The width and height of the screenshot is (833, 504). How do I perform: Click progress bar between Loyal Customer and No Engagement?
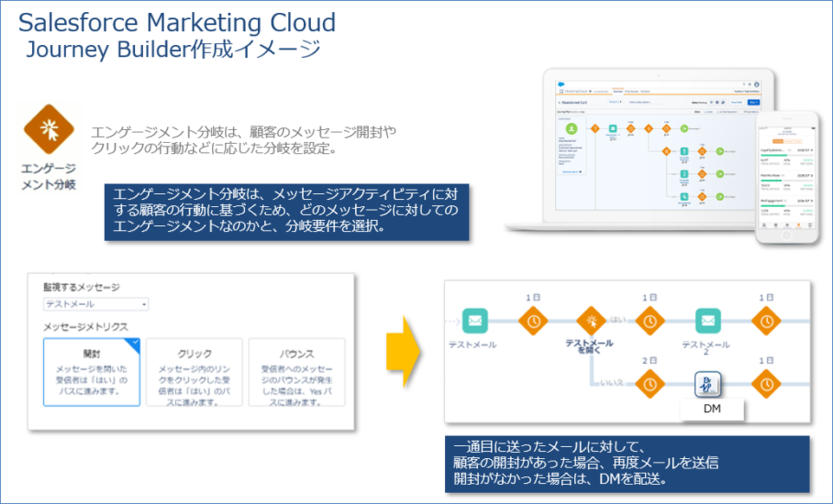coord(787,181)
